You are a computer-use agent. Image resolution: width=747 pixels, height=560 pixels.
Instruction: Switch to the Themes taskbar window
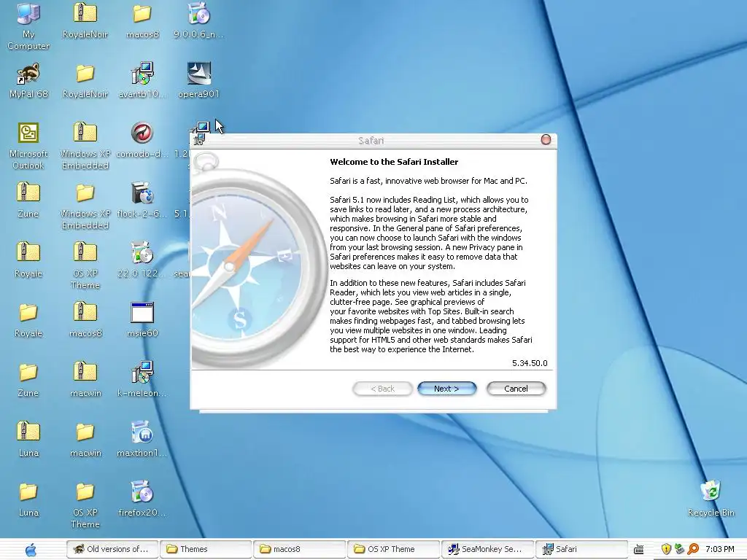tap(205, 549)
